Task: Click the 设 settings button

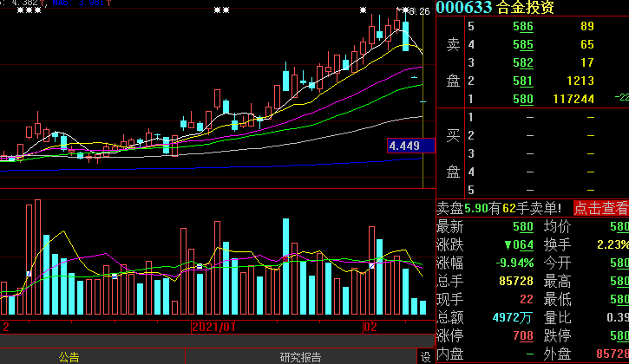Action: click(x=425, y=357)
